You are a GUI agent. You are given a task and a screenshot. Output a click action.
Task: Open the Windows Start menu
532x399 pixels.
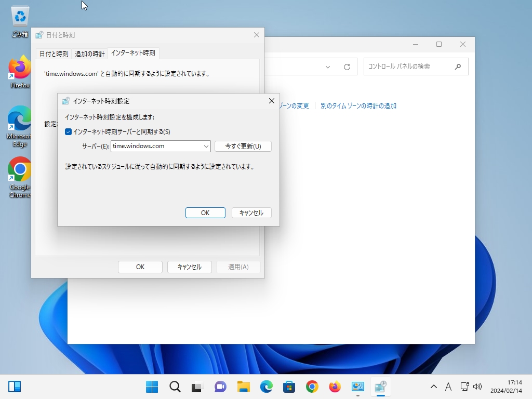click(152, 387)
